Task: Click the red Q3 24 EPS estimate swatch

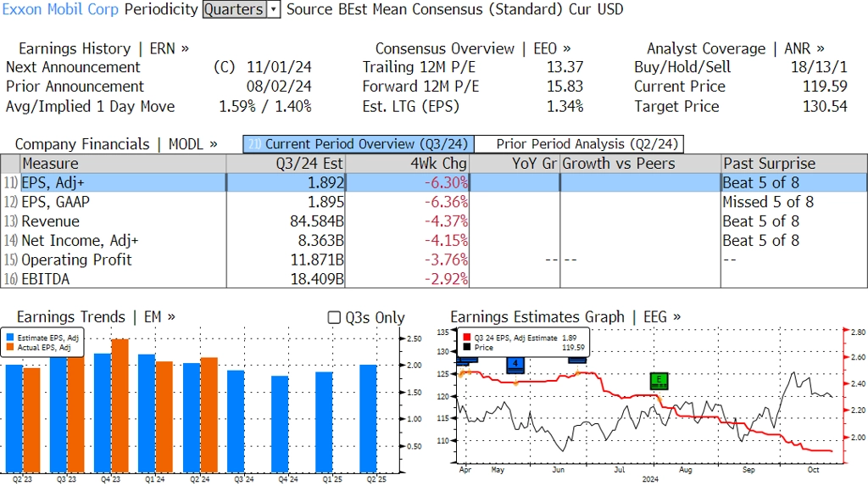Action: [x=467, y=338]
